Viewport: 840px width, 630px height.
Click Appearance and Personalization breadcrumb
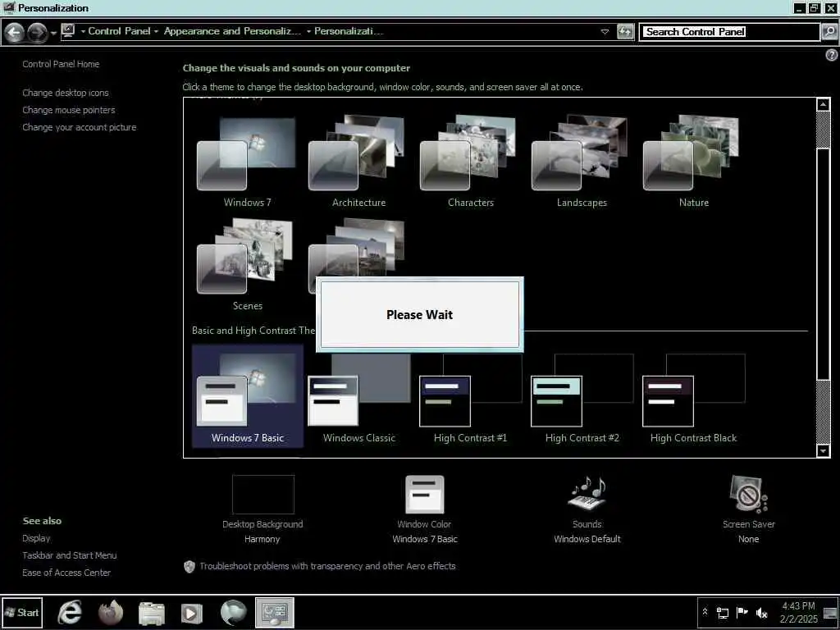point(232,31)
